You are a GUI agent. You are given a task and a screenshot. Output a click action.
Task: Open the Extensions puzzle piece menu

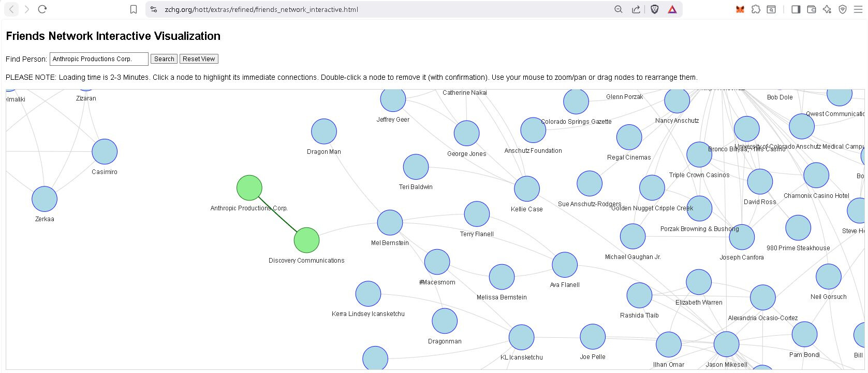[756, 9]
